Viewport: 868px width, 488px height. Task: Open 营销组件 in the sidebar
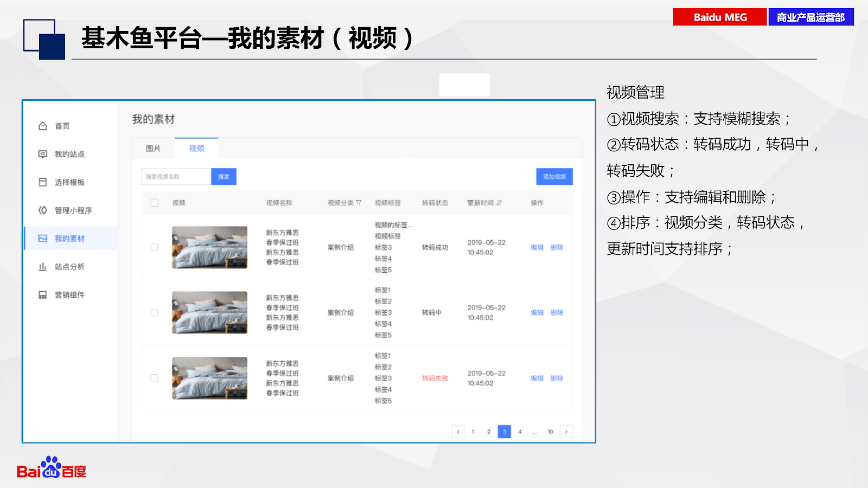point(71,295)
